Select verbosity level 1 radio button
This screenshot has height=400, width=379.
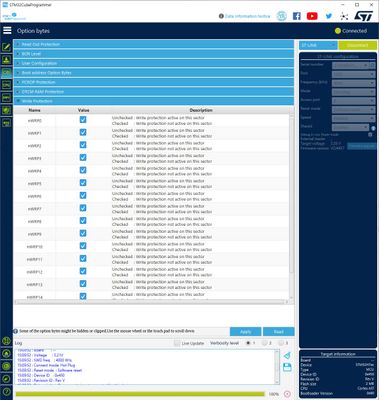click(x=248, y=343)
